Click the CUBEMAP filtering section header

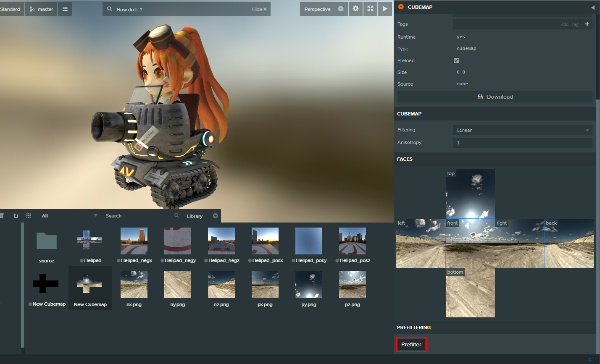click(x=495, y=114)
